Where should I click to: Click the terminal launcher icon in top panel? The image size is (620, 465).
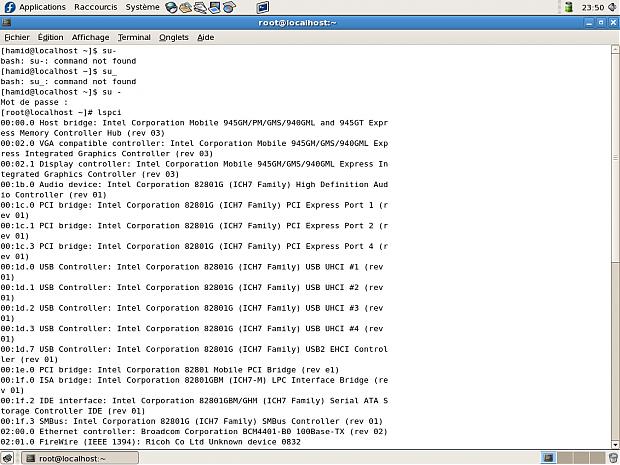pyautogui.click(x=263, y=7)
